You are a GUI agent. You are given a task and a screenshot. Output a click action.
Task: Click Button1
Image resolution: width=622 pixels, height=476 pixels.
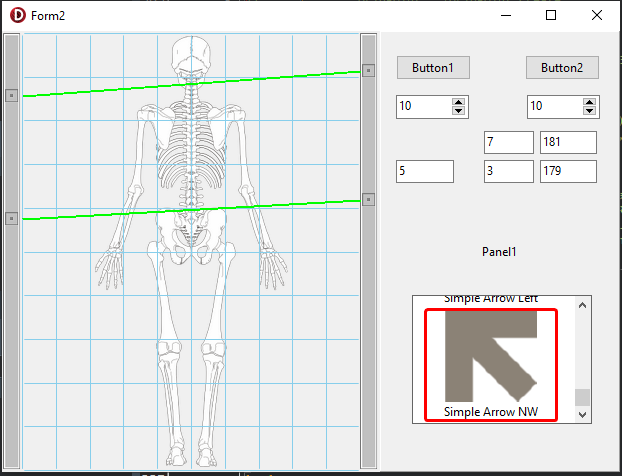pyautogui.click(x=433, y=67)
